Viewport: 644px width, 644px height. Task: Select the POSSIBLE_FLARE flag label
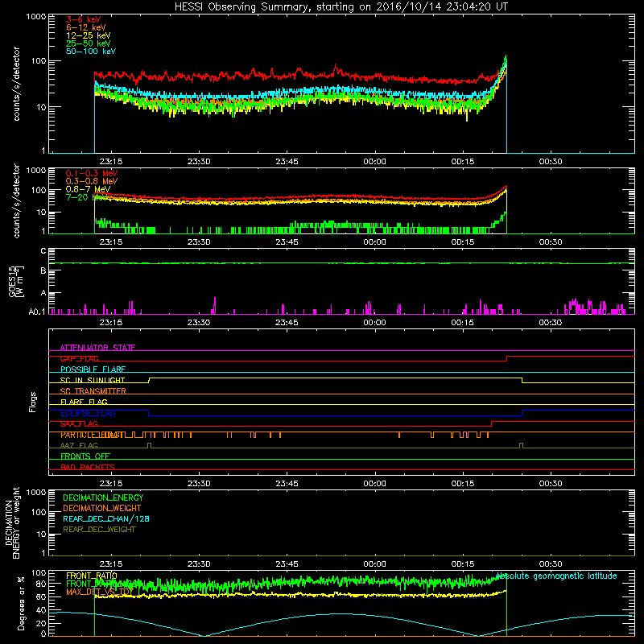(x=93, y=369)
